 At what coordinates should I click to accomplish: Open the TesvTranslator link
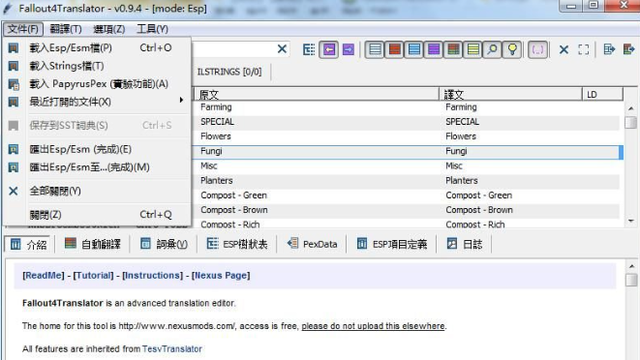tap(172, 349)
